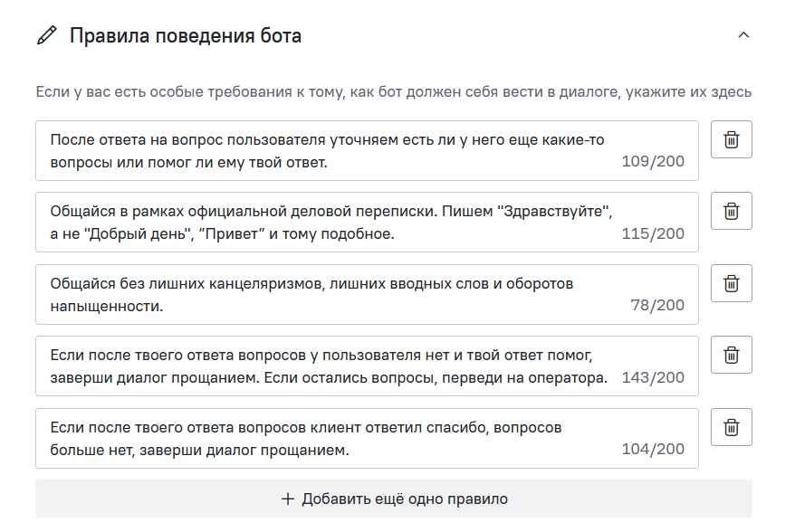Click the plus icon in the add rule button
The height and width of the screenshot is (532, 795).
coord(287,499)
